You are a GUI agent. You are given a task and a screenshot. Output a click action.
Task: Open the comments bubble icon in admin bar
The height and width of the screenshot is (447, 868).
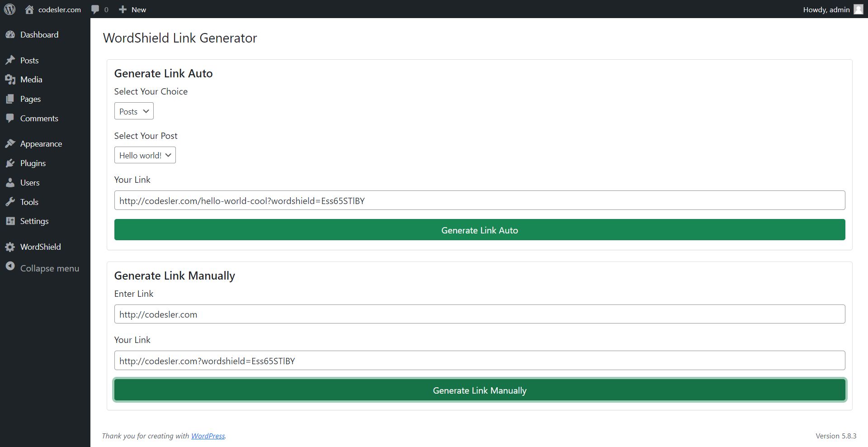pyautogui.click(x=95, y=10)
